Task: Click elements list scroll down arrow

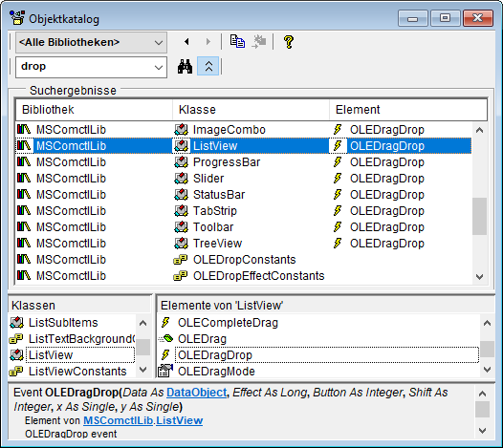Action: [x=488, y=370]
